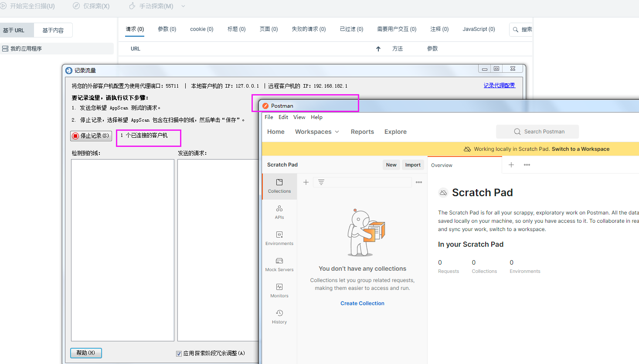Click the Import button
Image resolution: width=639 pixels, height=364 pixels.
413,165
